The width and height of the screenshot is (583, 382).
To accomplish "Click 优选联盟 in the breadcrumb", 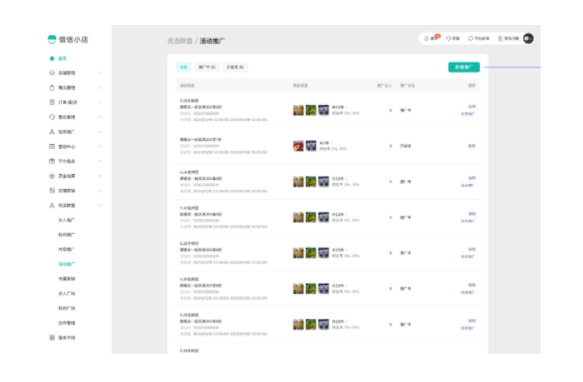I will [x=180, y=41].
